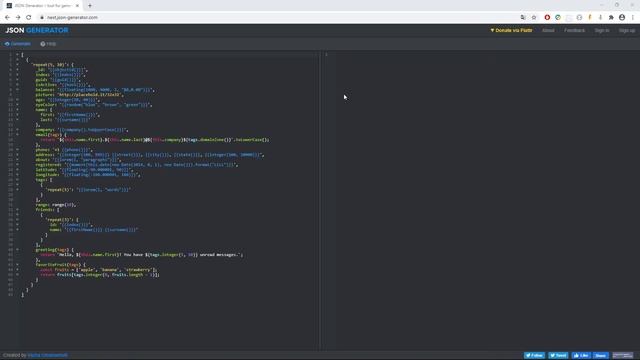Open Vazha Omanashvili author link
The image size is (640, 360).
[48, 355]
